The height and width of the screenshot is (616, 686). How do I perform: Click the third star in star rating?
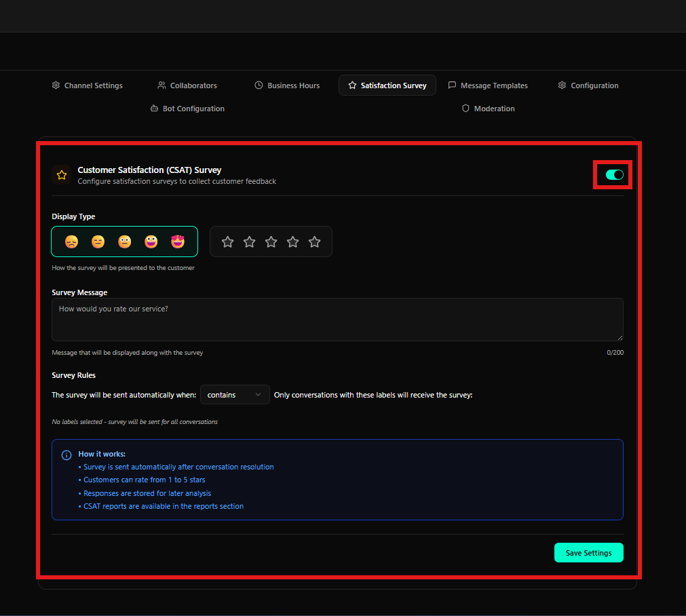pyautogui.click(x=271, y=242)
